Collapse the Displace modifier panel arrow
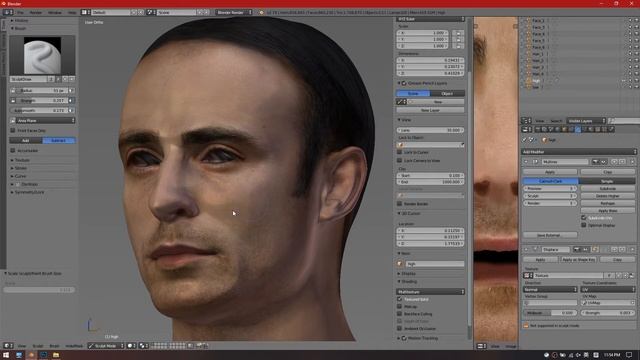This screenshot has width=640, height=360. (x=526, y=249)
